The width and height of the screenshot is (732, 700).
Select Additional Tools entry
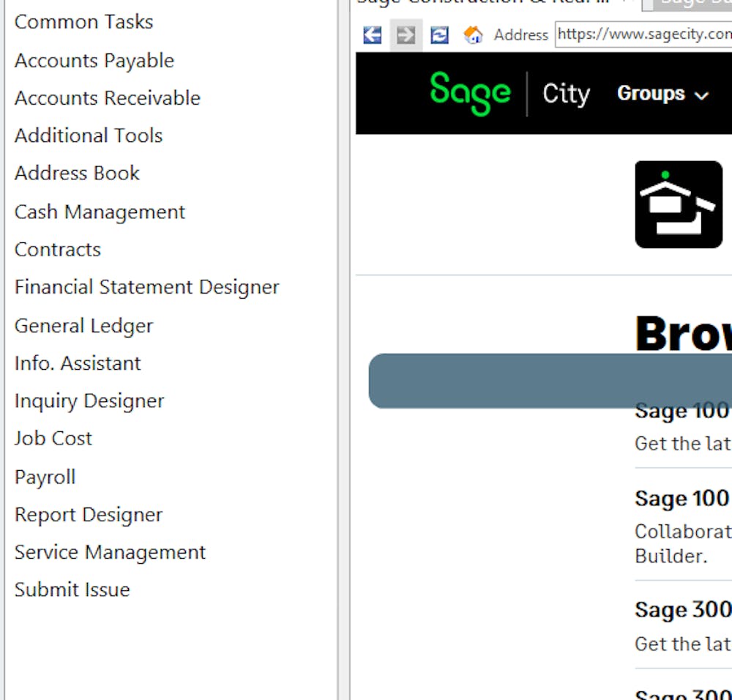pyautogui.click(x=89, y=135)
